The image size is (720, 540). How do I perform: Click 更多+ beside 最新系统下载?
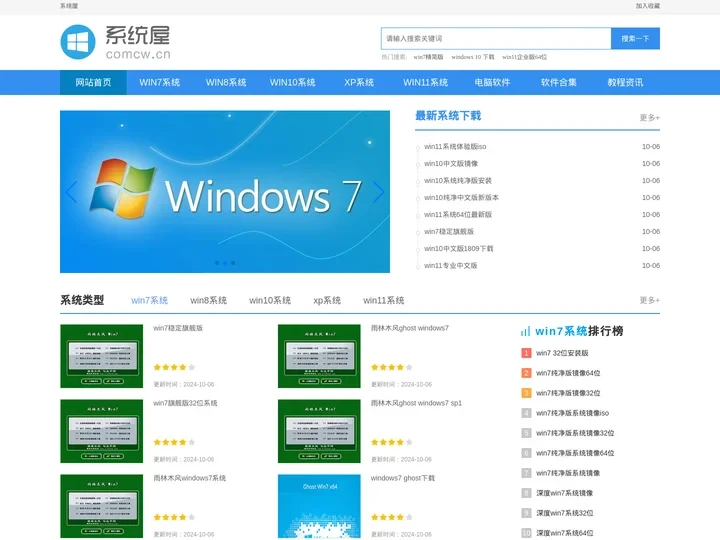650,118
